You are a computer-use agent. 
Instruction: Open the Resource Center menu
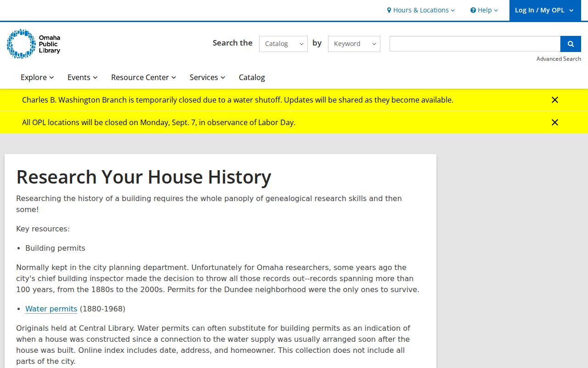(x=144, y=77)
